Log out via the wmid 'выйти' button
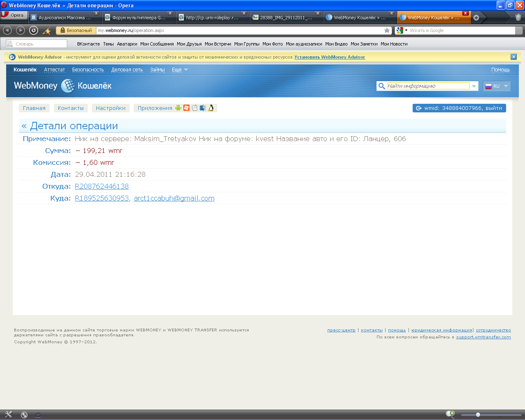This screenshot has height=420, width=525. point(459,108)
